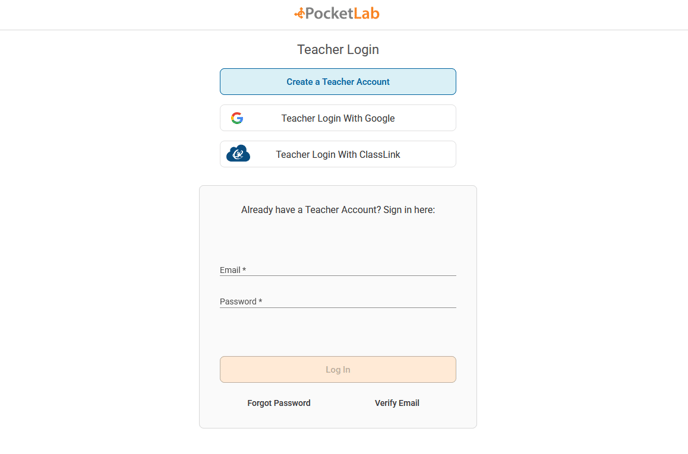Choose Teacher Login With Google
The height and width of the screenshot is (454, 688).
(x=338, y=118)
